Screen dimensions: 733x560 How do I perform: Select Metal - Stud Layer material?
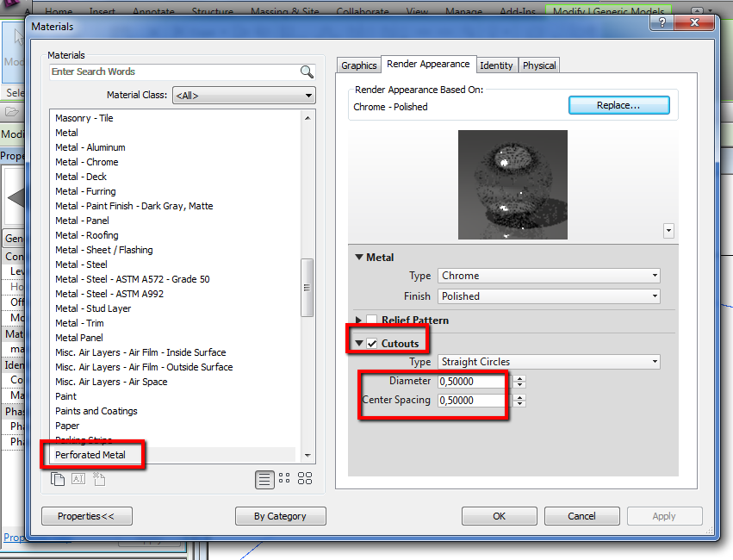93,308
